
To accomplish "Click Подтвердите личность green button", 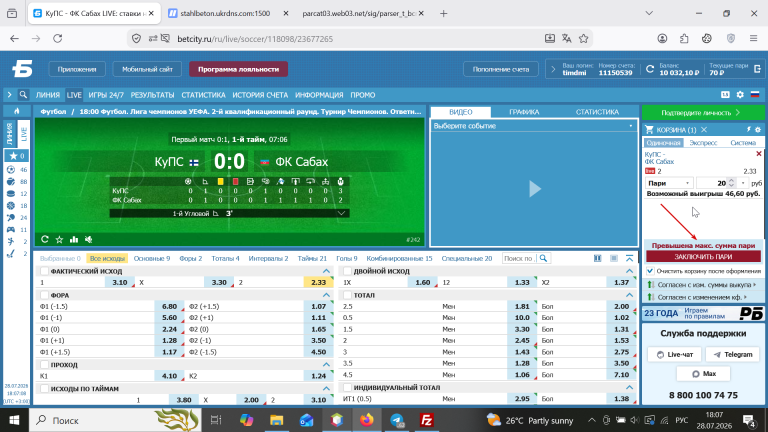I will (x=703, y=113).
